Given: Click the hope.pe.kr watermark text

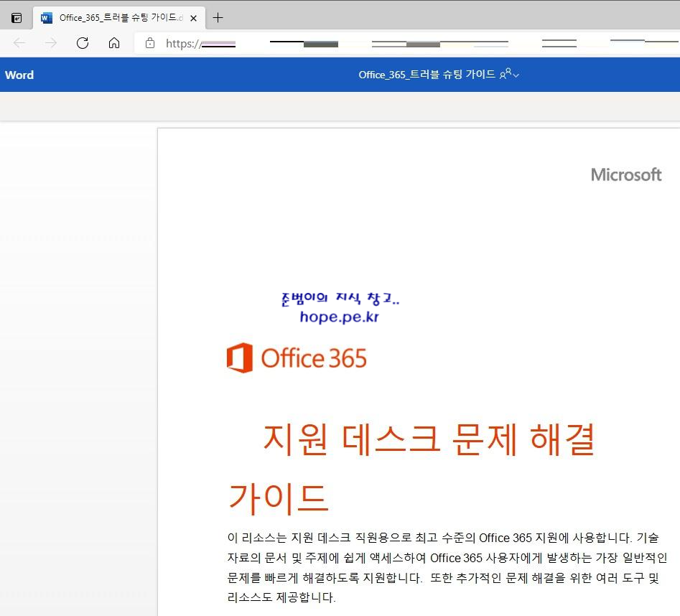Looking at the screenshot, I should pos(339,317).
